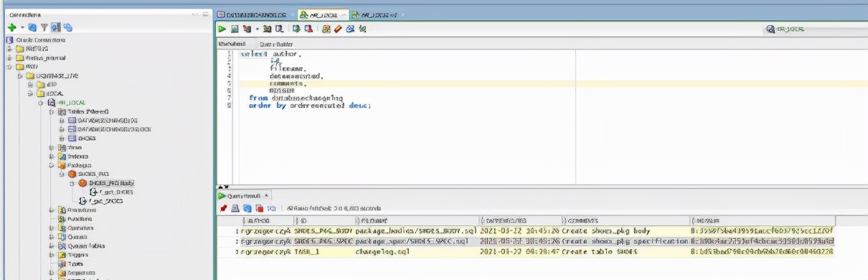Collapse the Packages expander
Screen dimensions: 868x280
click(52, 164)
